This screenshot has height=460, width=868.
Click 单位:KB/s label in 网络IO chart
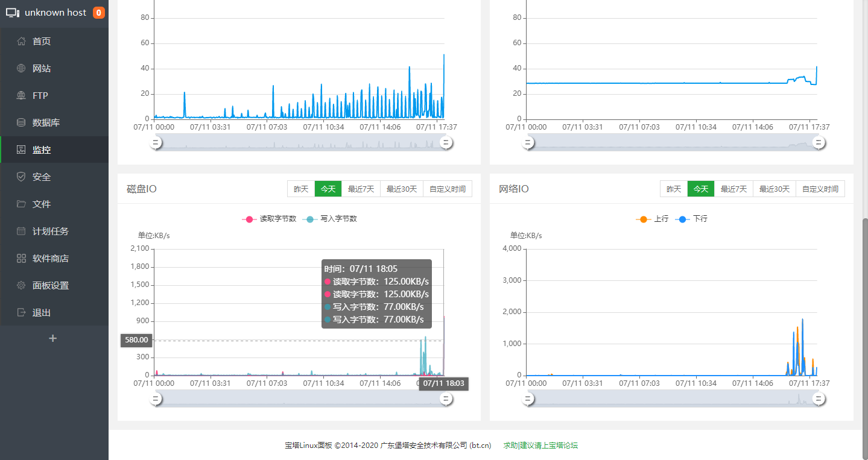pos(526,236)
